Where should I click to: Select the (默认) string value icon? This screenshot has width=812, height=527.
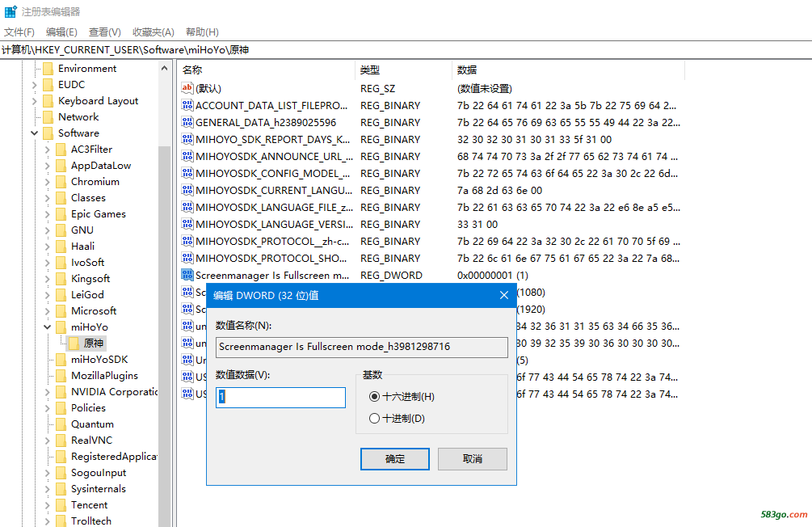[187, 88]
